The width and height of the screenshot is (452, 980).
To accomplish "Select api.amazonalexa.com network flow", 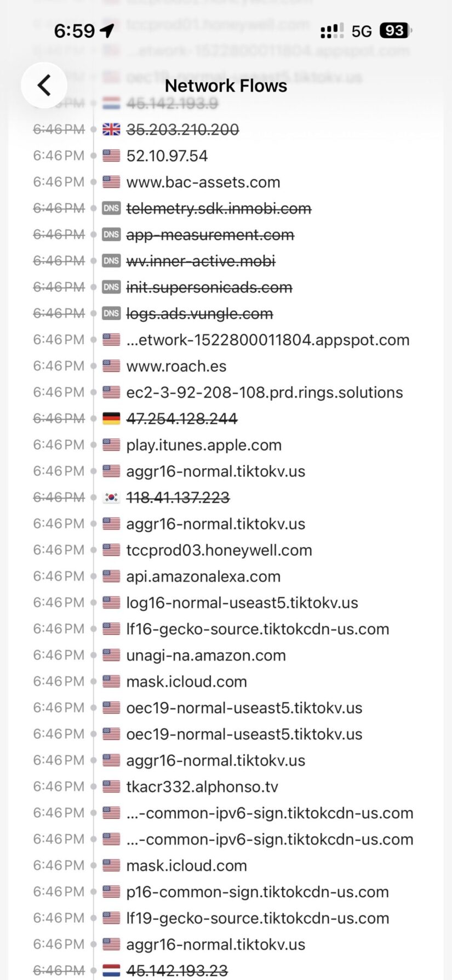I will point(203,577).
